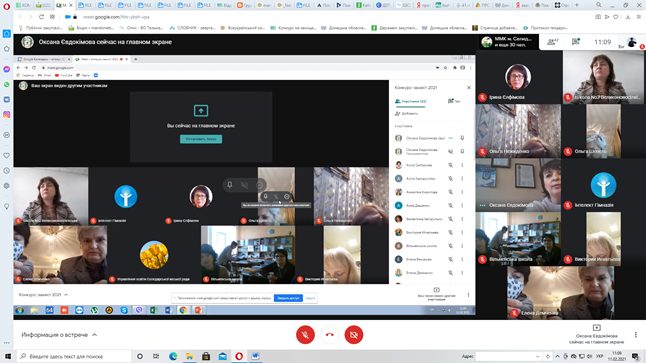Open WhatsApp from the Opera sidebar
Screen dimensions: 646x363
click(7, 84)
